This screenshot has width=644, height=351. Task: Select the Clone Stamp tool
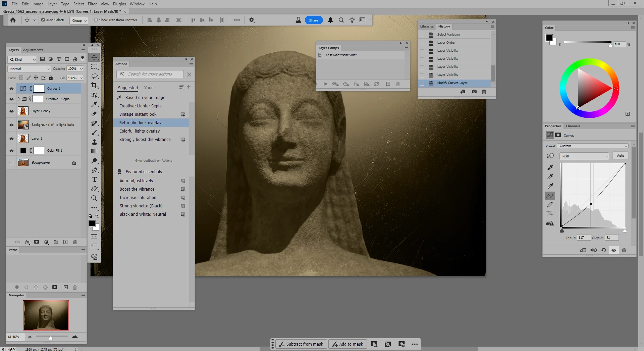tap(94, 142)
